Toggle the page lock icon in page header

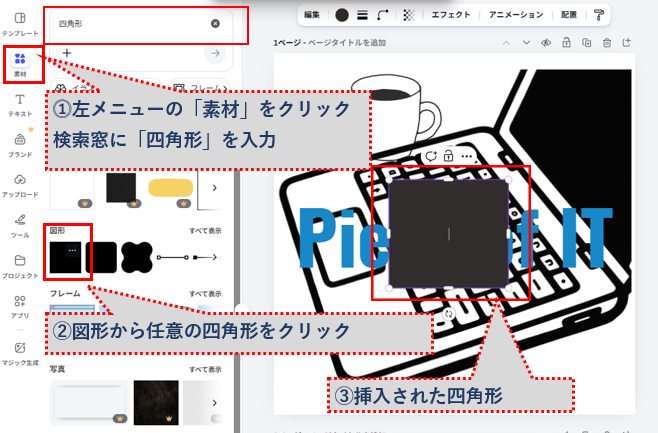566,43
